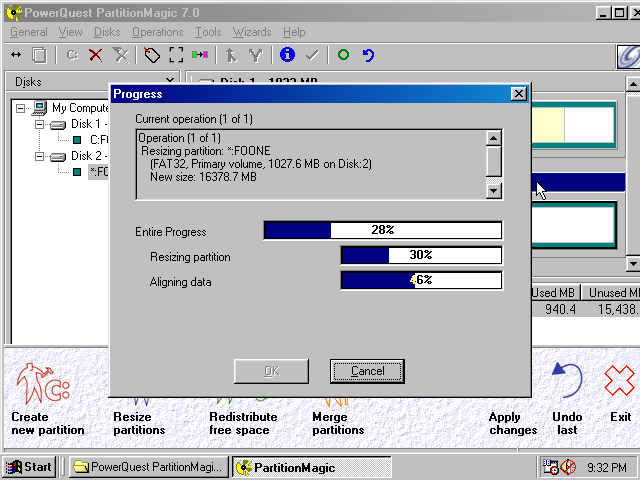Click the red Exit cross icon
Screen dimensions: 640x480
[x=620, y=380]
